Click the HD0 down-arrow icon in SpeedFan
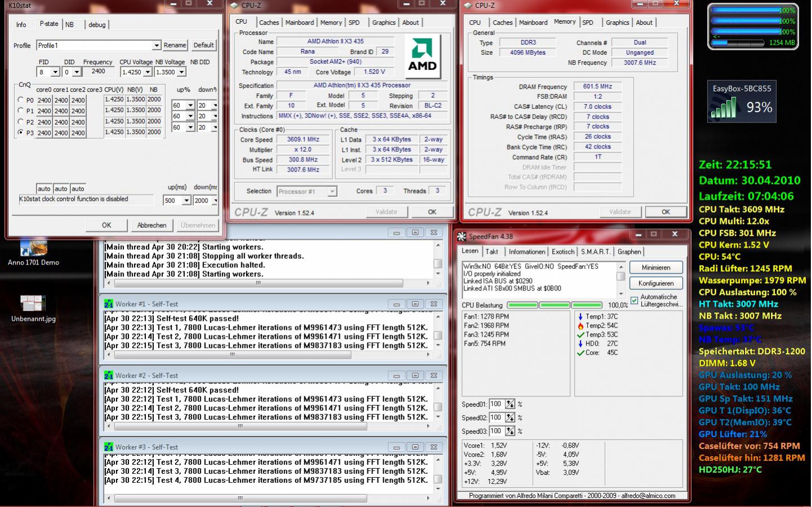This screenshot has height=507, width=812. (x=580, y=343)
